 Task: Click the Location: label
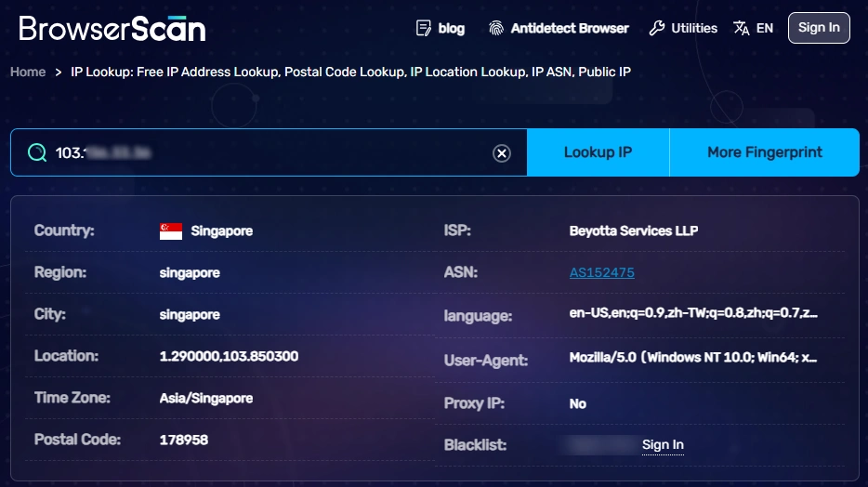[66, 356]
